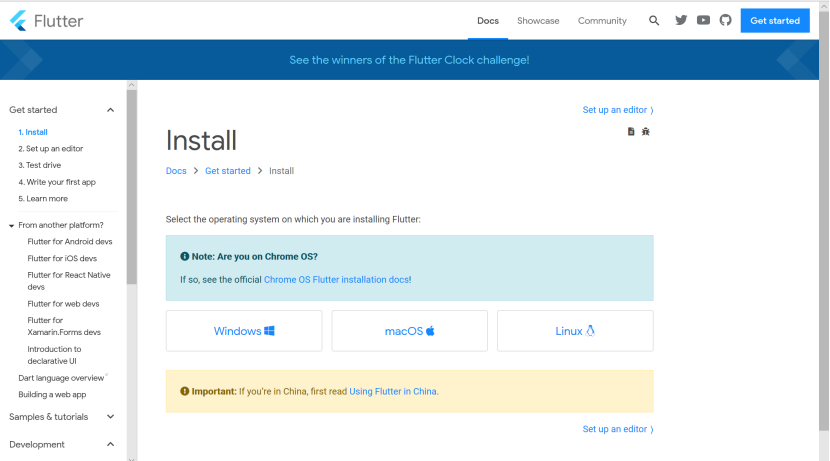Click bottom 'Set up an editor' next link
Viewport: 830px width, 461px height.
[618, 429]
